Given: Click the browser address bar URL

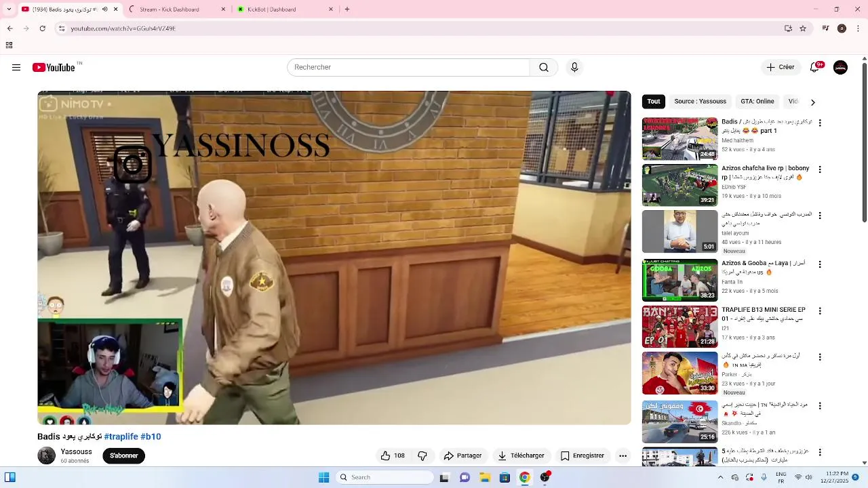Looking at the screenshot, I should click(x=123, y=28).
